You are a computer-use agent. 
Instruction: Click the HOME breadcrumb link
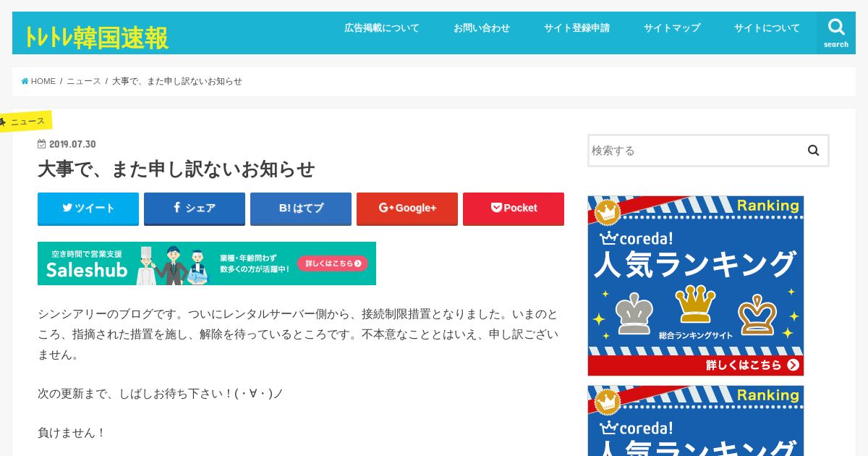coord(38,81)
